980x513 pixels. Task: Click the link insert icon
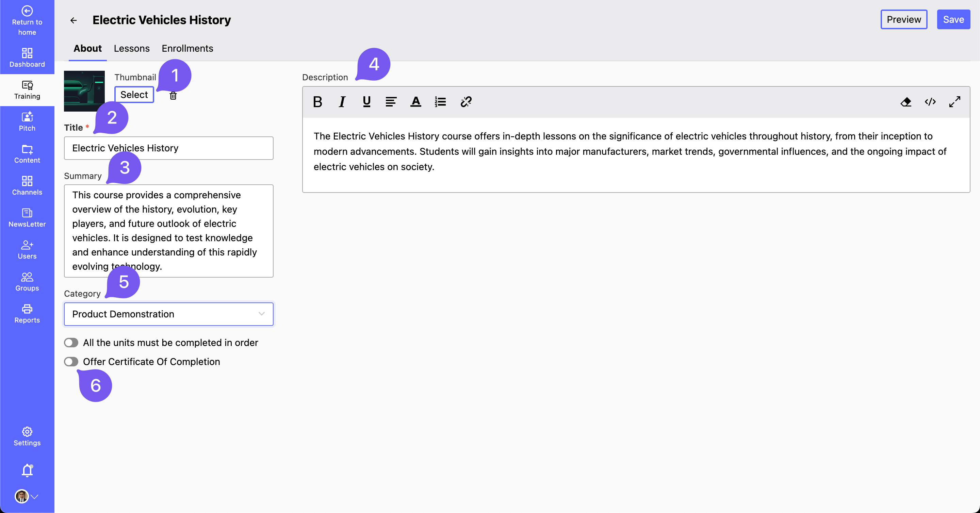(x=465, y=101)
